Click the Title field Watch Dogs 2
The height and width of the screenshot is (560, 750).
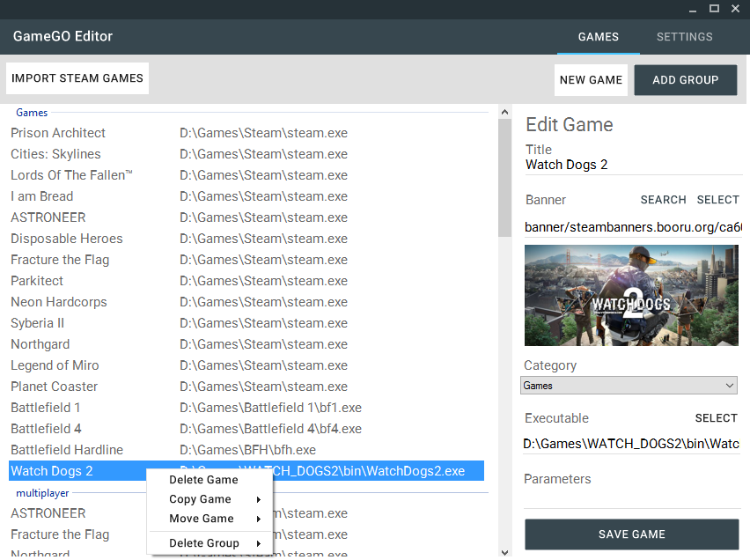(632, 165)
